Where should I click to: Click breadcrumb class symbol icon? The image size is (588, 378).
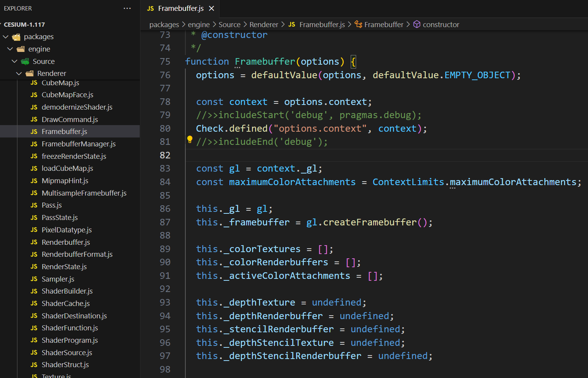[x=358, y=24]
